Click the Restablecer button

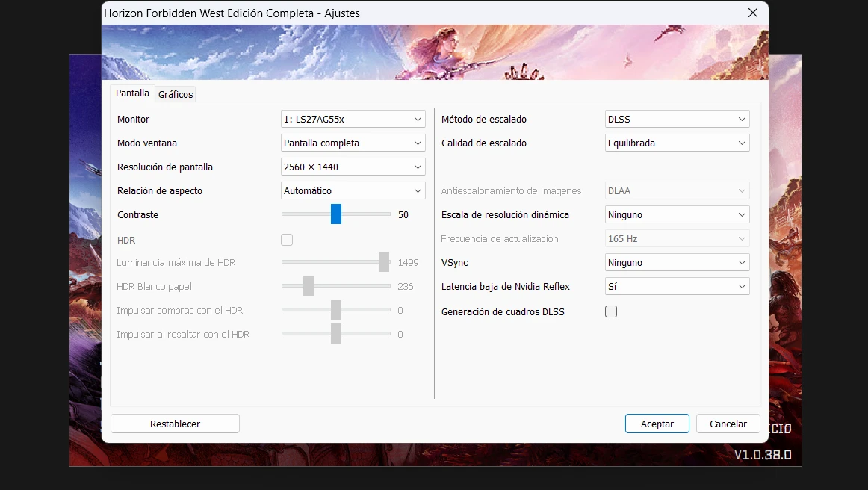pyautogui.click(x=175, y=424)
